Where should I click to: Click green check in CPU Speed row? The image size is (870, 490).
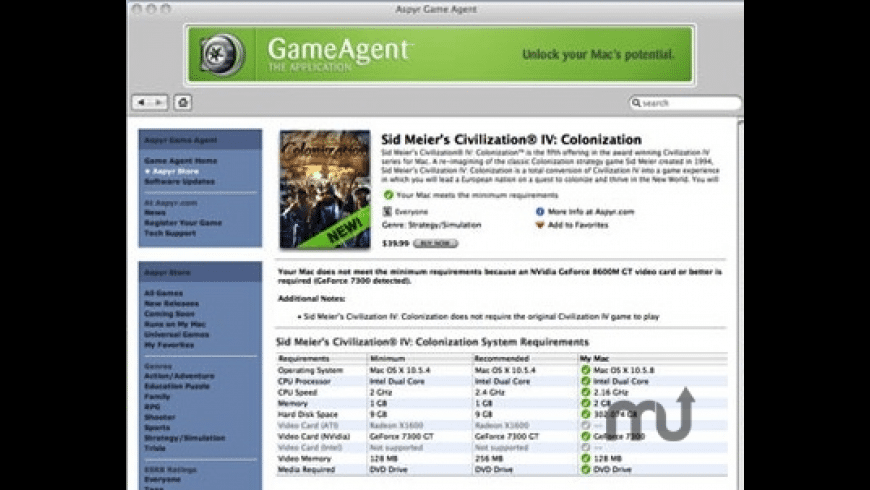585,392
